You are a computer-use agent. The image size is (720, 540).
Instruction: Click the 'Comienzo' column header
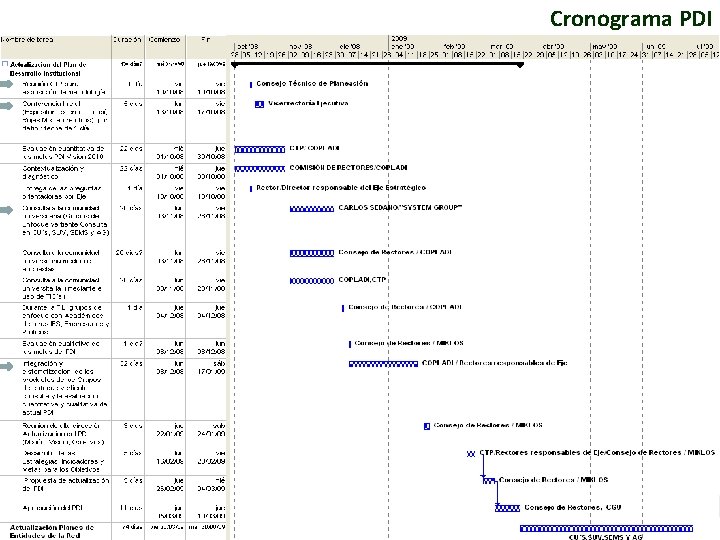point(164,39)
